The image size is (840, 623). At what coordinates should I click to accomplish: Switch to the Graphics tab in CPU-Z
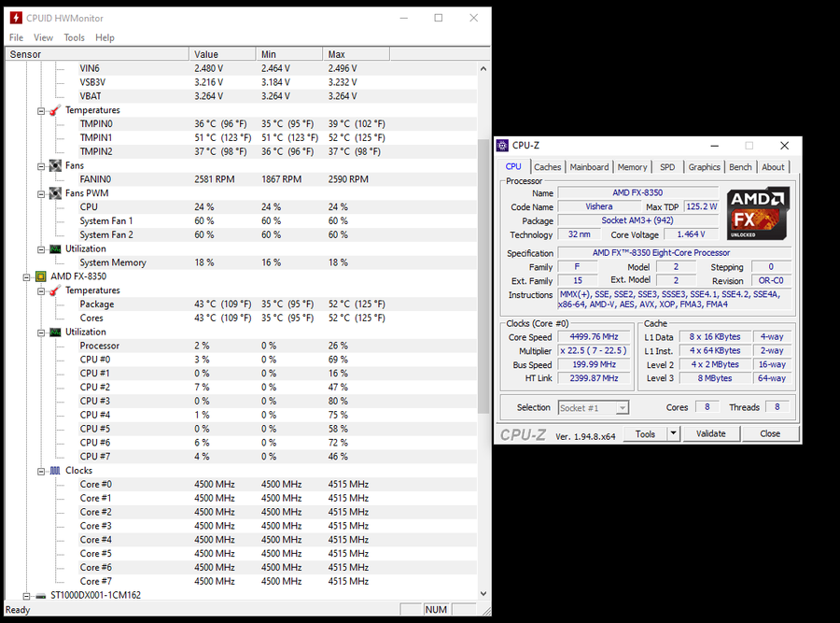click(704, 167)
